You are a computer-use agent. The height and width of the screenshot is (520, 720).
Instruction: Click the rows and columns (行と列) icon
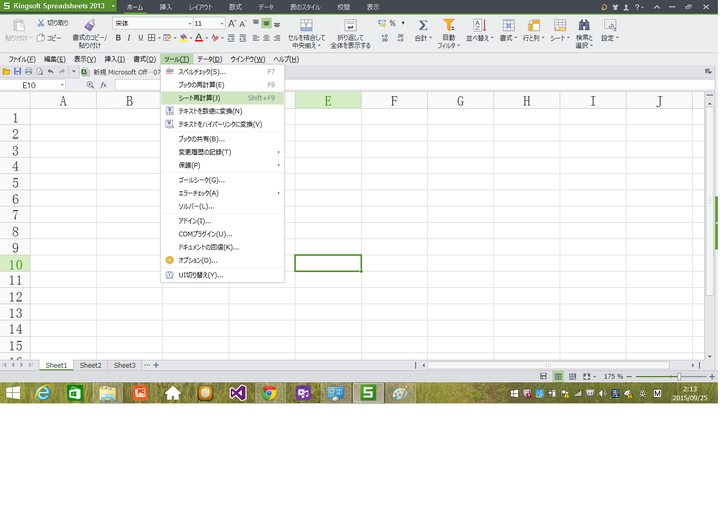click(x=533, y=25)
